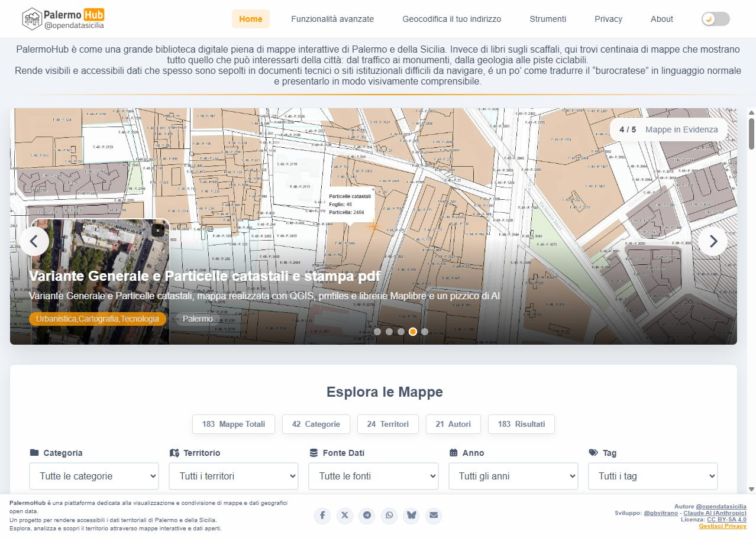Go back with the left carousel arrow
Image resolution: width=756 pixels, height=538 pixels.
(x=34, y=241)
